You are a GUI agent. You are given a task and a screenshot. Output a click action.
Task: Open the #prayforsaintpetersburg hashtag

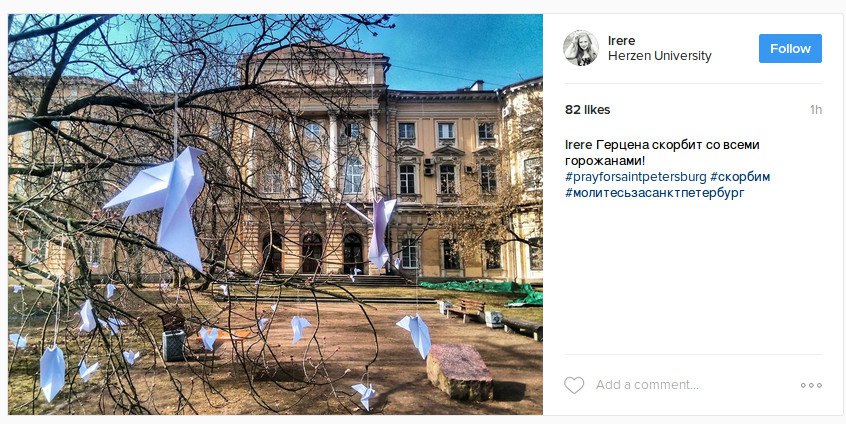(636, 177)
